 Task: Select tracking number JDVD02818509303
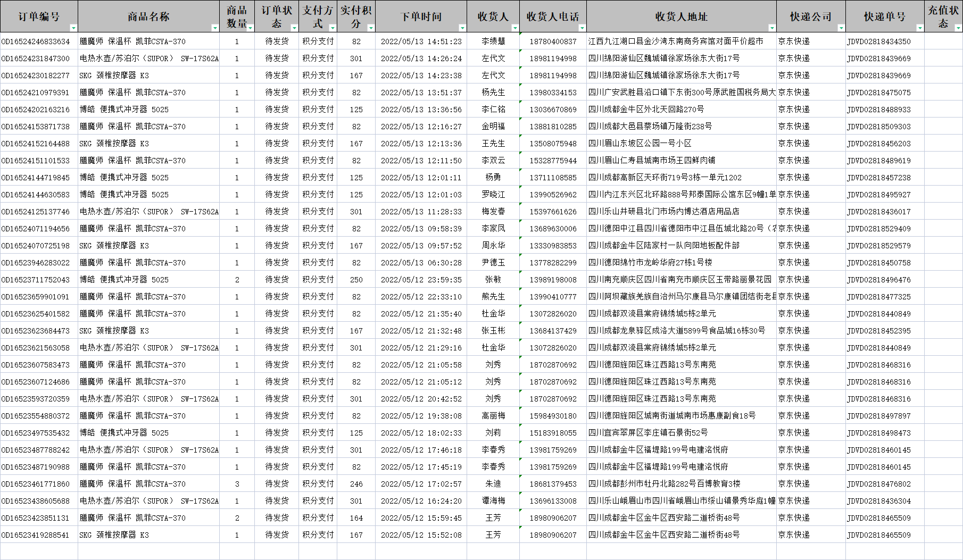(x=885, y=127)
